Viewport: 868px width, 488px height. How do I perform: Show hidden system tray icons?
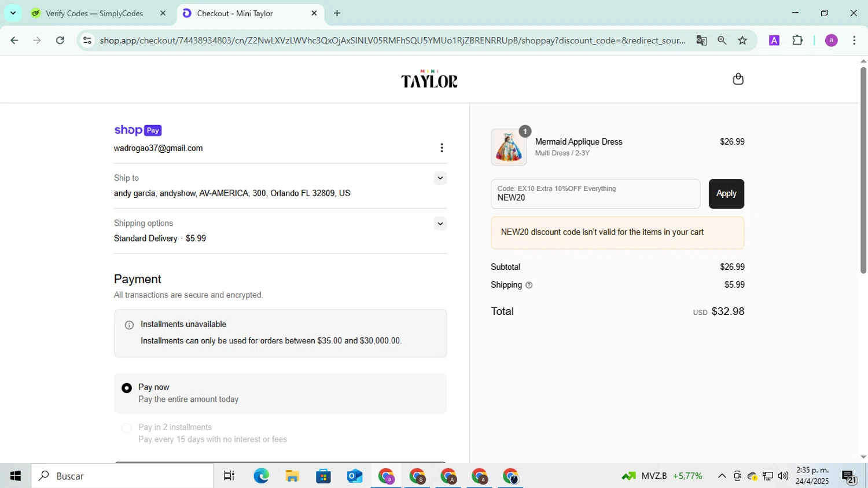(x=722, y=476)
